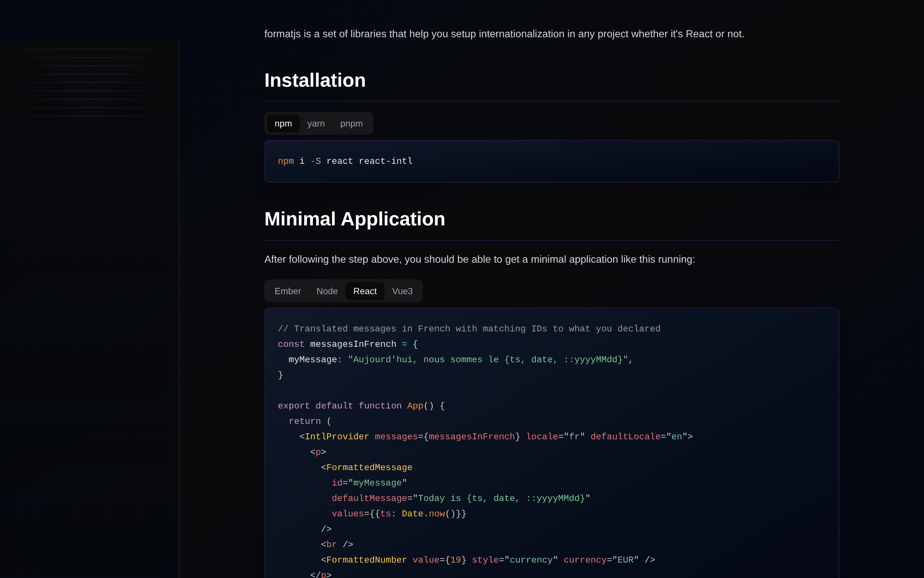Switch to the pnpm tab

click(x=351, y=124)
